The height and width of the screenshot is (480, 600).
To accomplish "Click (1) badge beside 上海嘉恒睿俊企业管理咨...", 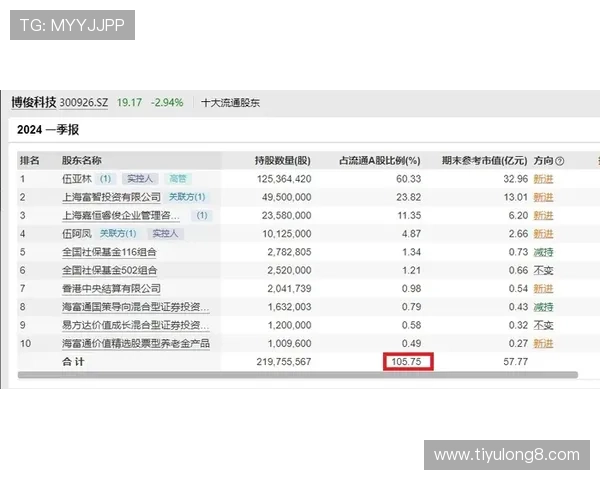I will [202, 216].
